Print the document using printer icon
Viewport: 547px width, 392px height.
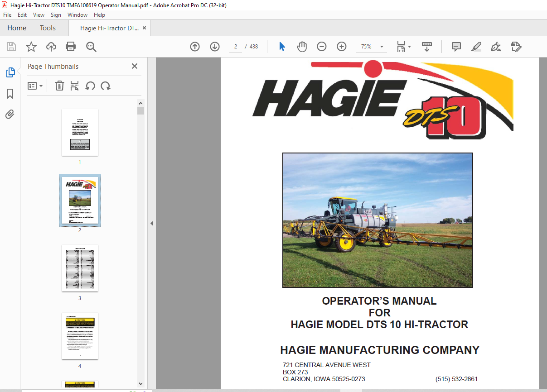point(71,47)
